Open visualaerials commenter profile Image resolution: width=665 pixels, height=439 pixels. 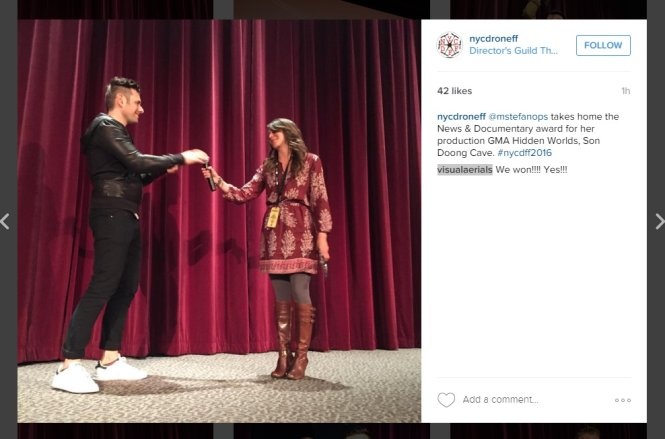tap(465, 170)
